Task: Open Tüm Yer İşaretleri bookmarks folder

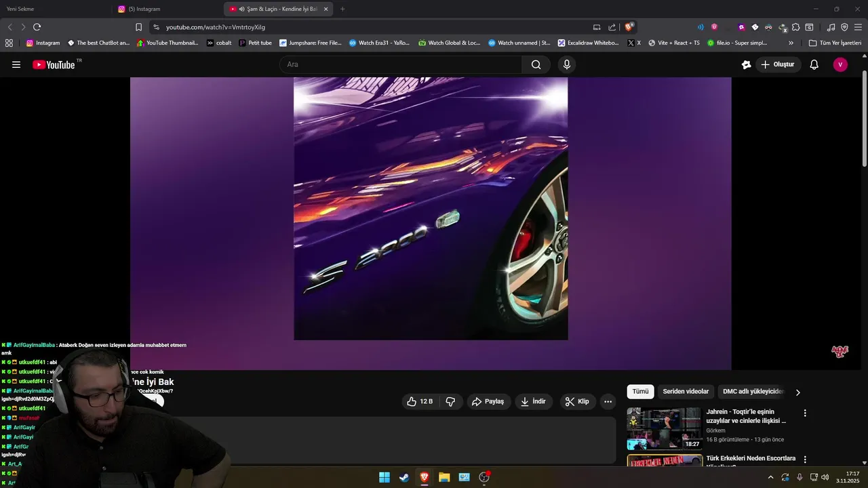Action: pyautogui.click(x=835, y=43)
